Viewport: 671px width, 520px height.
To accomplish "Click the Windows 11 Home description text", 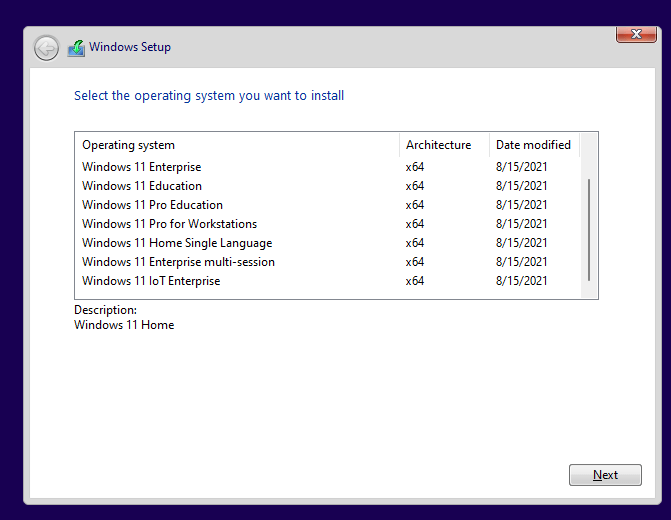I will 124,325.
